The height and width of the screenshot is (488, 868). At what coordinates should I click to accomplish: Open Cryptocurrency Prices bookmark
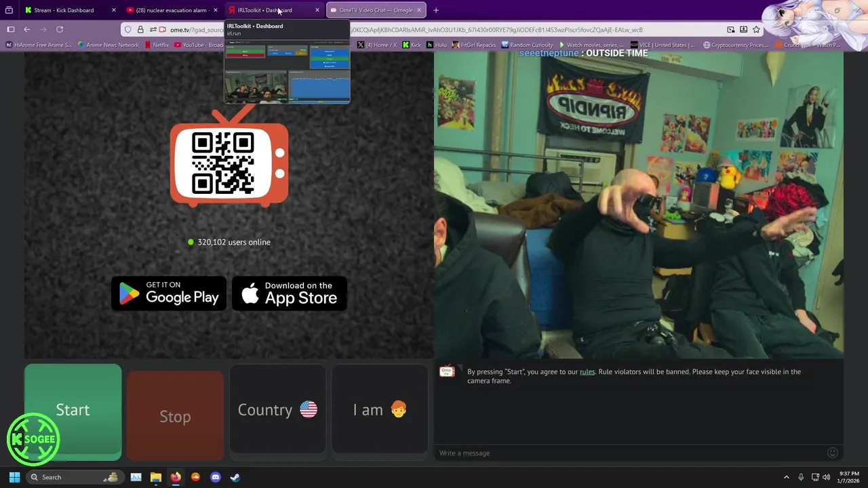click(735, 45)
